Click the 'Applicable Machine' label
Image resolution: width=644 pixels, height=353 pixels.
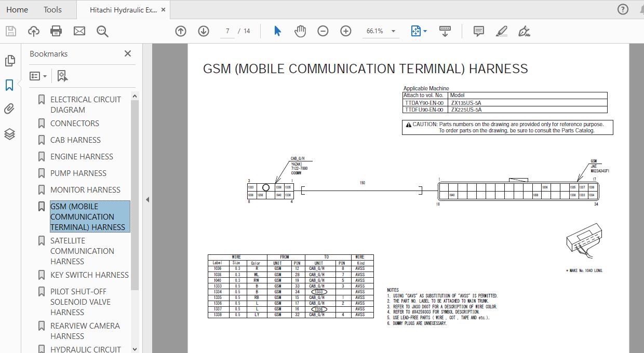click(x=426, y=88)
